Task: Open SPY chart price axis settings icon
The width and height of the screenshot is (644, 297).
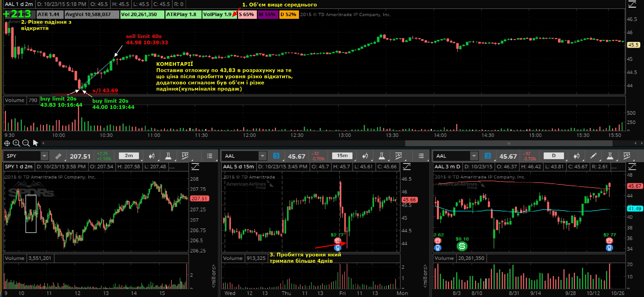Action: pos(195,166)
